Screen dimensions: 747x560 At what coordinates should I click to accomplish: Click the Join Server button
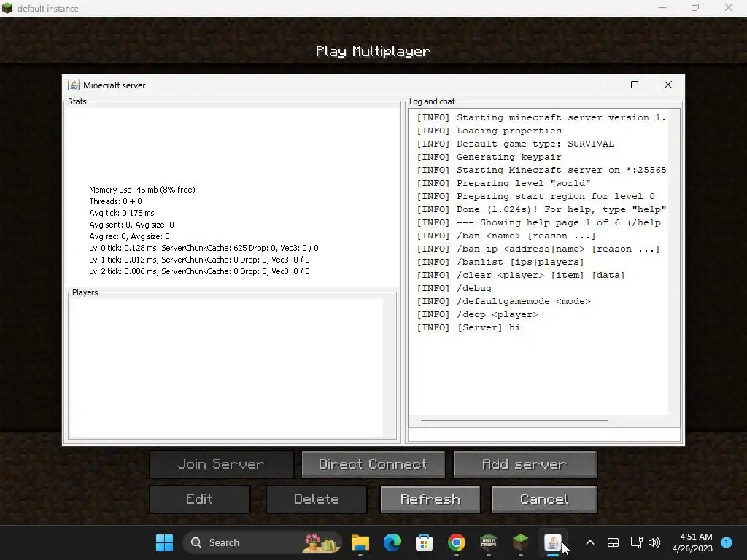click(222, 464)
